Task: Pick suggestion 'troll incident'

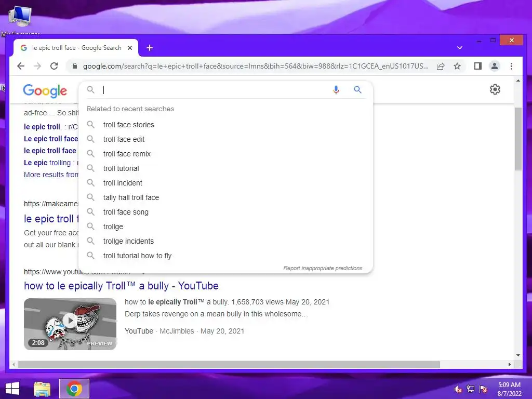Action: (225, 183)
